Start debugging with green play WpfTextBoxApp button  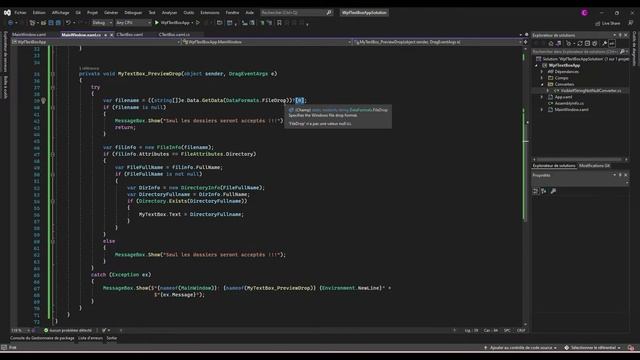pyautogui.click(x=172, y=23)
